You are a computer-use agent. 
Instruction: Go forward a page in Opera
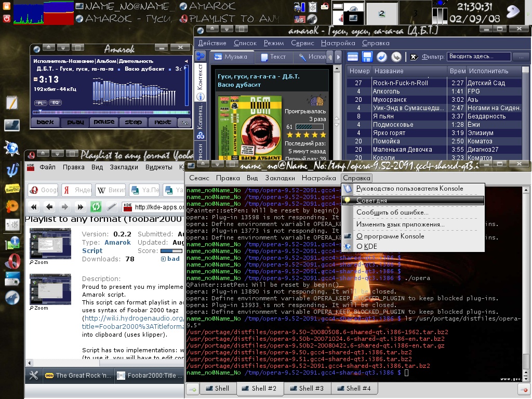tap(65, 207)
